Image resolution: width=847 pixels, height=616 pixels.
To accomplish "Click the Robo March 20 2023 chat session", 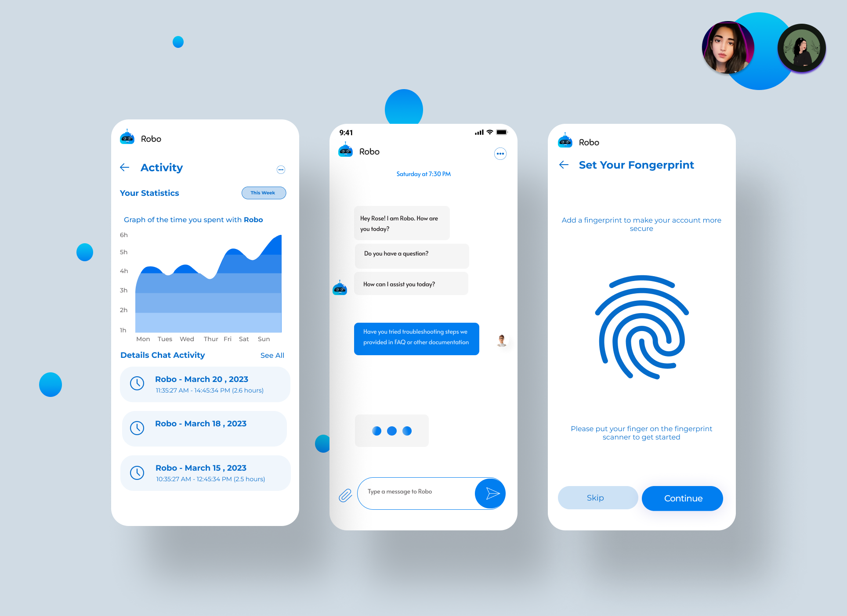I will (202, 384).
